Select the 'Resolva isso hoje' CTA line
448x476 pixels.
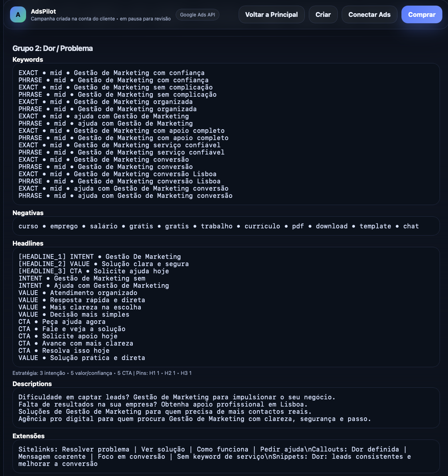tap(64, 351)
